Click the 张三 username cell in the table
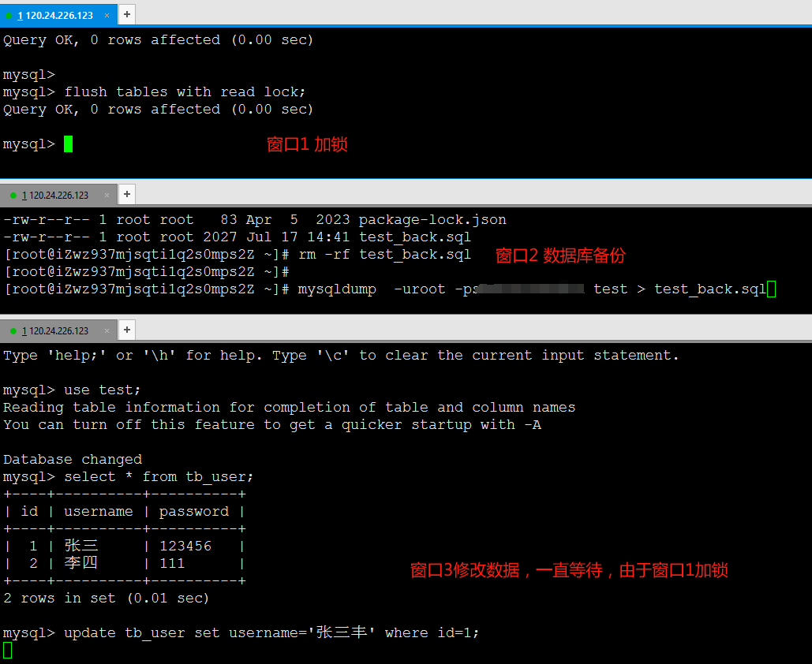 click(81, 546)
